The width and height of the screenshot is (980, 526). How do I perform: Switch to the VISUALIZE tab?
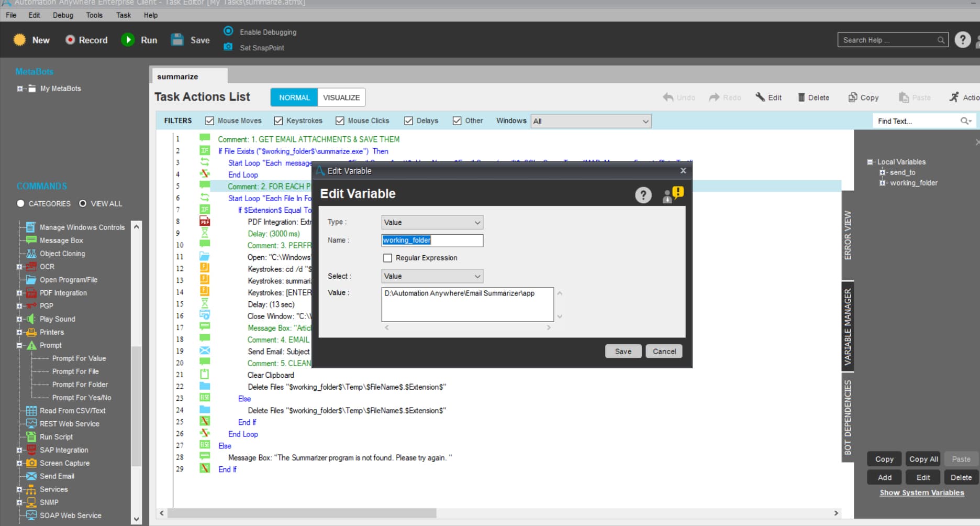coord(341,97)
